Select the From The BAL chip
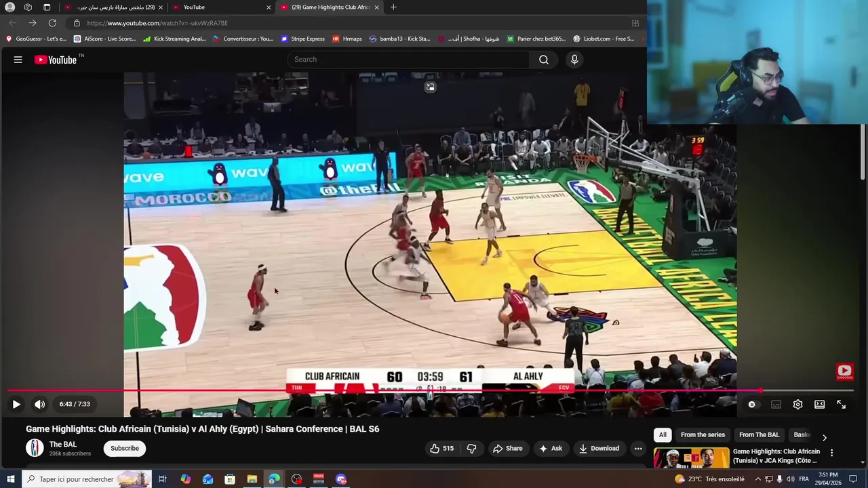The height and width of the screenshot is (488, 868). [759, 434]
